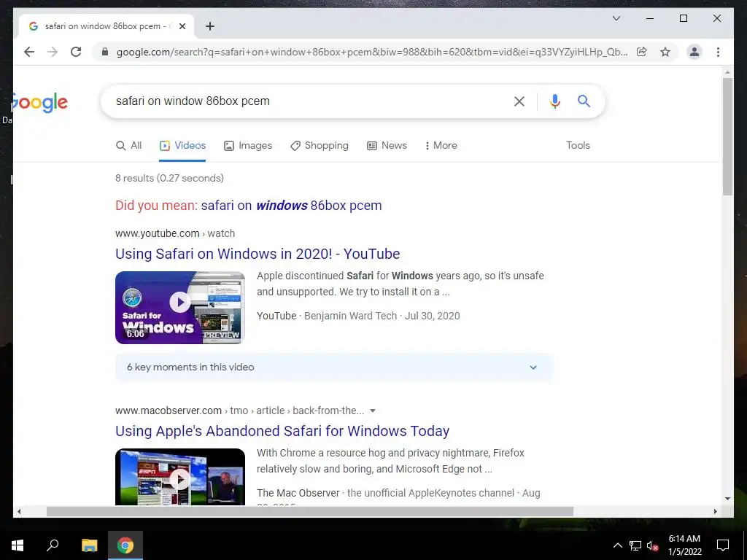Screen dimensions: 747x560
Task: Click 'Benjamin Ward Tech' channel text
Action: (350, 316)
